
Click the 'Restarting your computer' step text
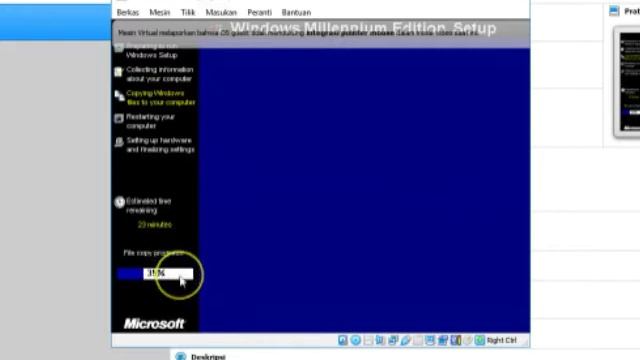pyautogui.click(x=151, y=121)
